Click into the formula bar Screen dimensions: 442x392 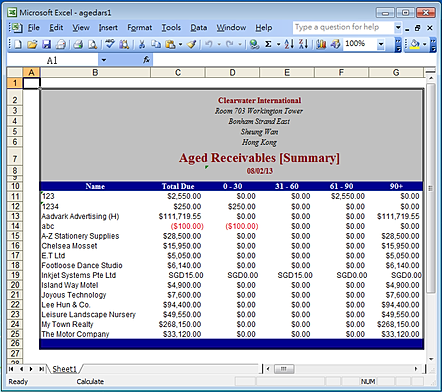[294, 60]
